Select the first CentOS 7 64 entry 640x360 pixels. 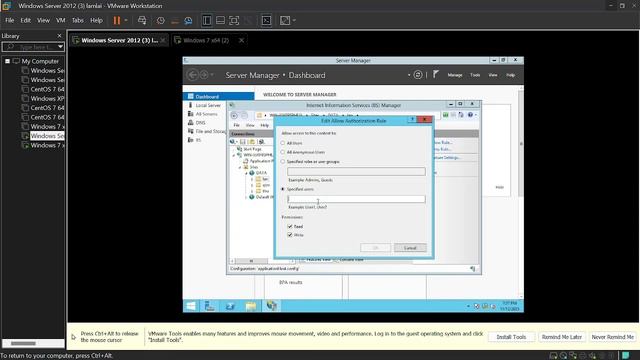tap(47, 89)
